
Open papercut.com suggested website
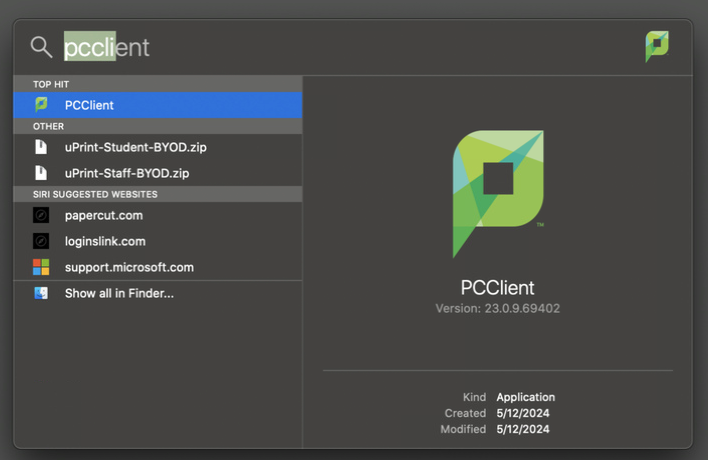158,215
